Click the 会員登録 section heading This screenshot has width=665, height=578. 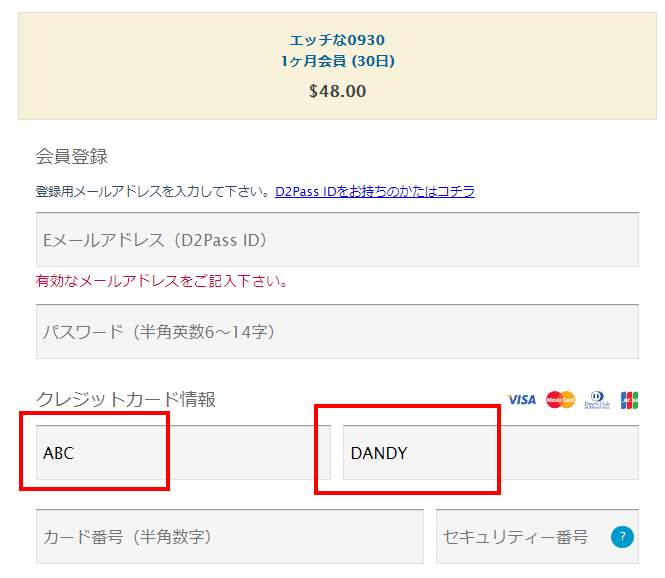[71, 156]
